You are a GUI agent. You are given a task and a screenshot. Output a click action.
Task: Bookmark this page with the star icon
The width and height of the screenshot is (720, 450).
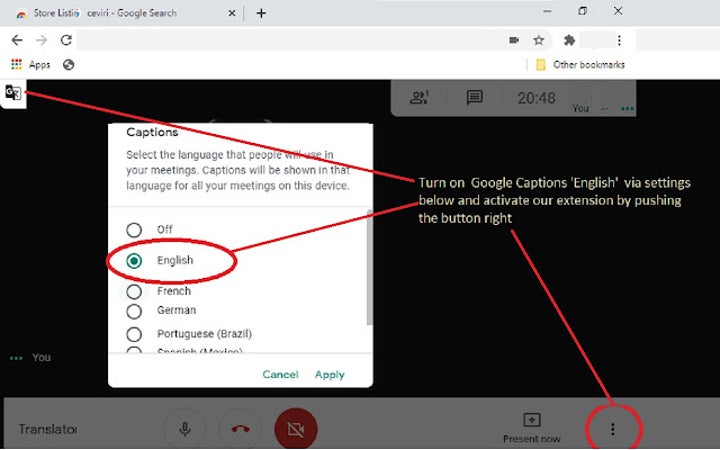[539, 40]
